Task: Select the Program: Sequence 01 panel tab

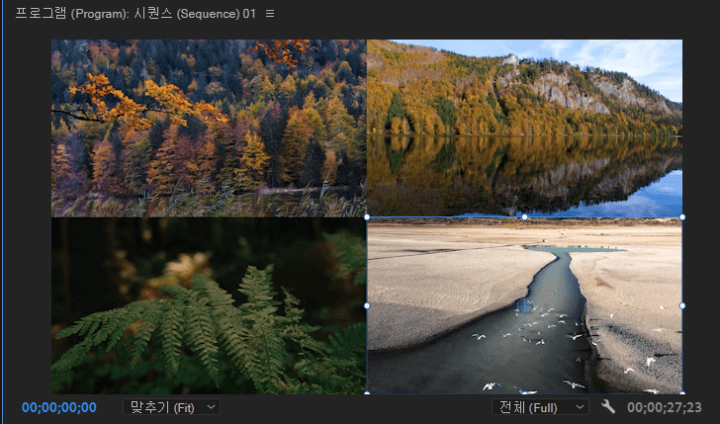Action: point(135,14)
